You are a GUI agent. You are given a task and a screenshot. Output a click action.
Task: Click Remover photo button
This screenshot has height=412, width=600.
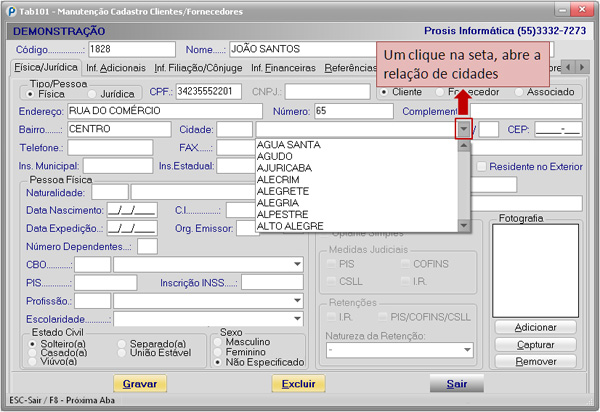tap(535, 362)
